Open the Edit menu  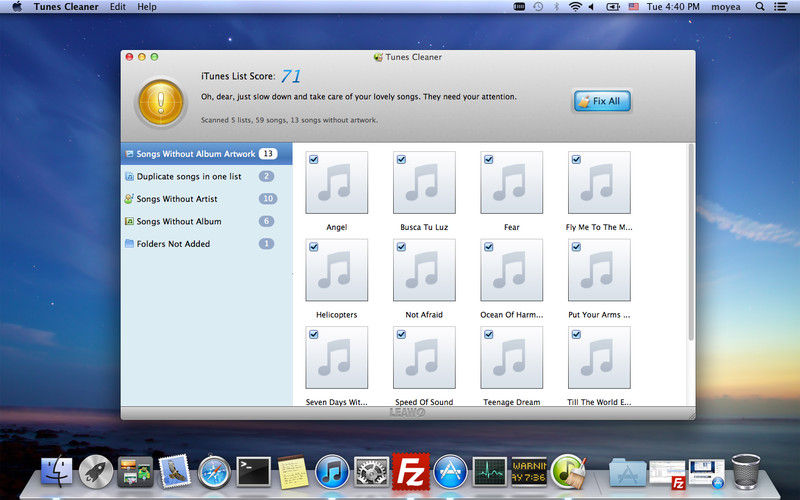tap(118, 7)
